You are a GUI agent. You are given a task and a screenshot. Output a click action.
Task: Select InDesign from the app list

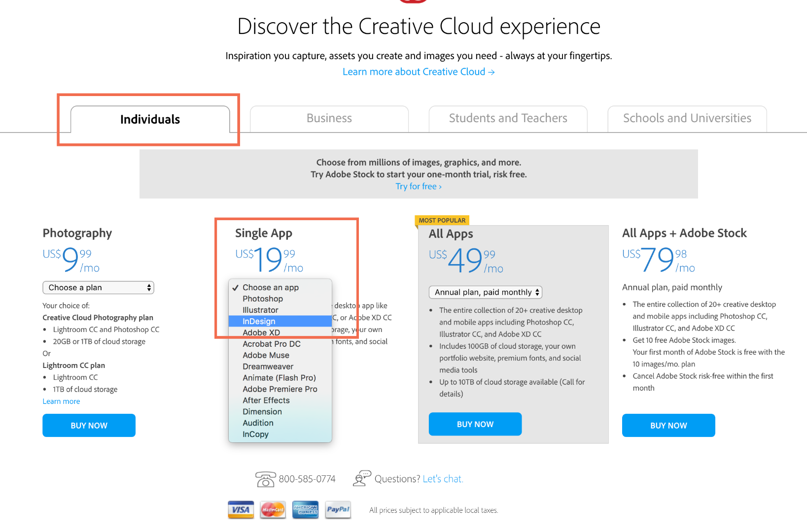(259, 321)
